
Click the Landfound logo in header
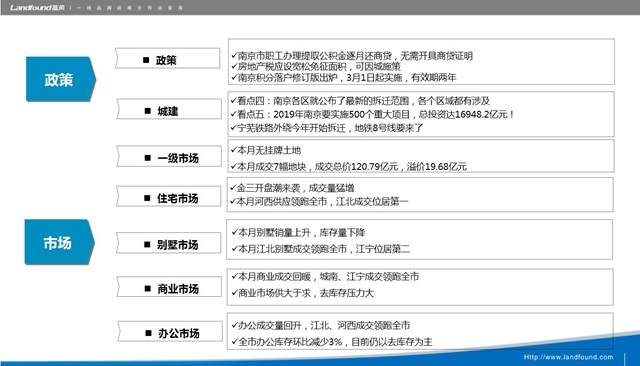pos(37,8)
